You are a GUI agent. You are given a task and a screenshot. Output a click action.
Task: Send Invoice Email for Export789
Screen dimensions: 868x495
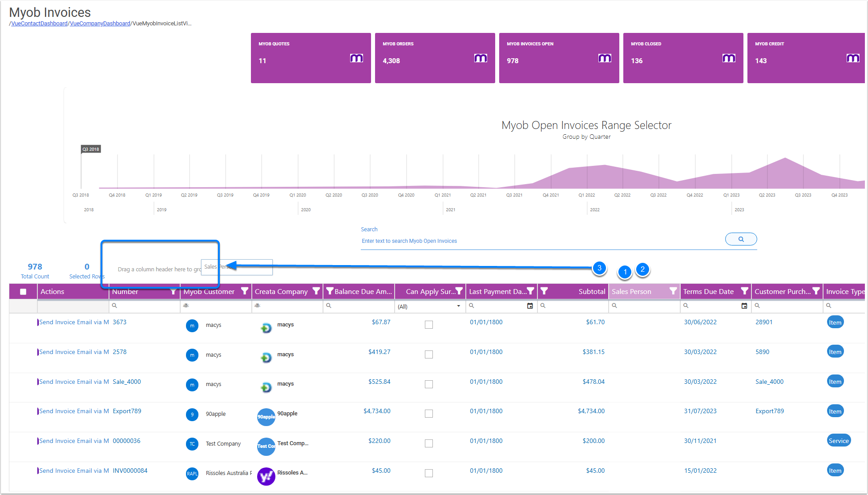pyautogui.click(x=74, y=411)
